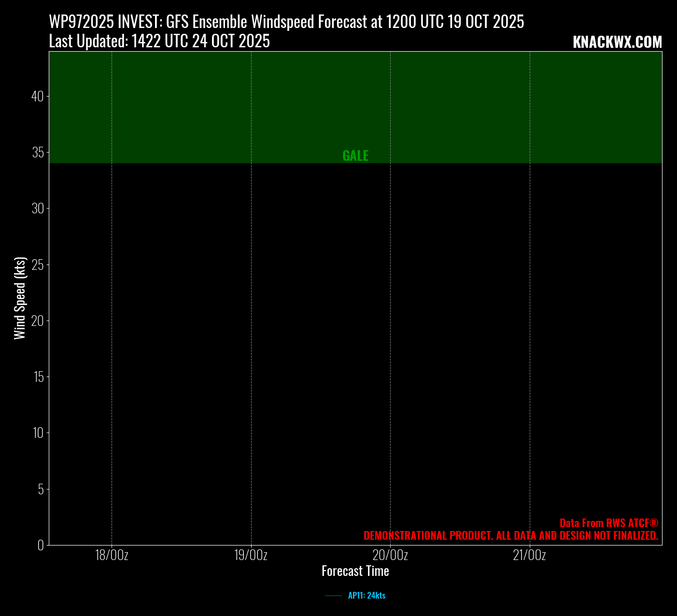Click the 0 knot y-axis tick label
The height and width of the screenshot is (616, 677).
[40, 545]
